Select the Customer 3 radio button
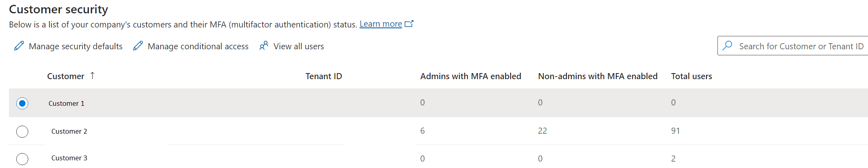868x168 pixels. point(22,159)
